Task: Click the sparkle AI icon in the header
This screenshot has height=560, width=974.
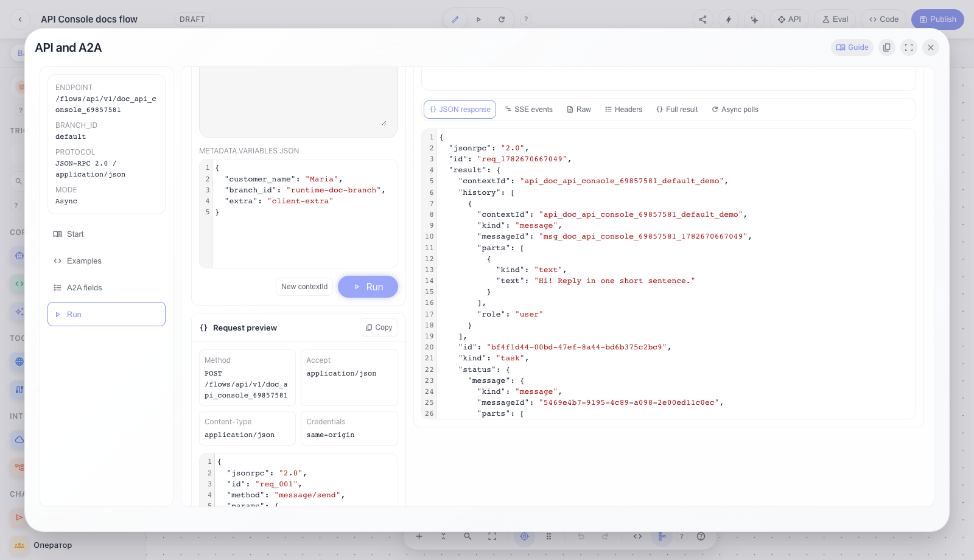Action: pyautogui.click(x=754, y=19)
